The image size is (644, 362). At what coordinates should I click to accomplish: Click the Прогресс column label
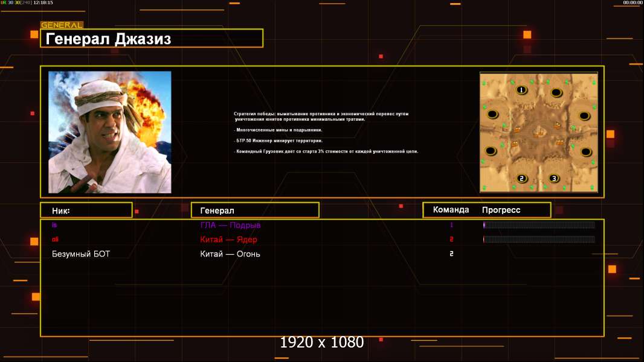[501, 211]
